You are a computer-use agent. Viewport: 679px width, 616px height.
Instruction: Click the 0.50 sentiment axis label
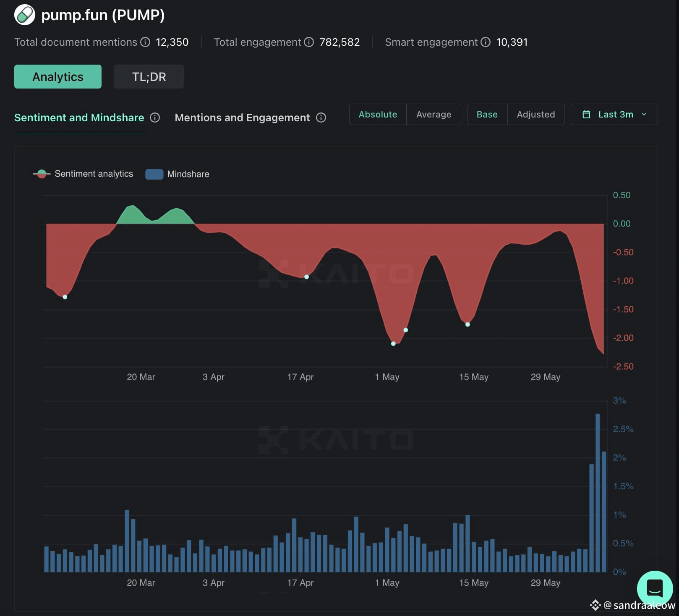(x=622, y=195)
